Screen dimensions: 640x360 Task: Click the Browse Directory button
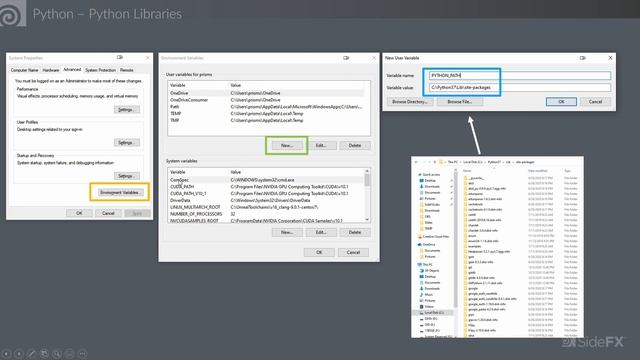point(410,102)
